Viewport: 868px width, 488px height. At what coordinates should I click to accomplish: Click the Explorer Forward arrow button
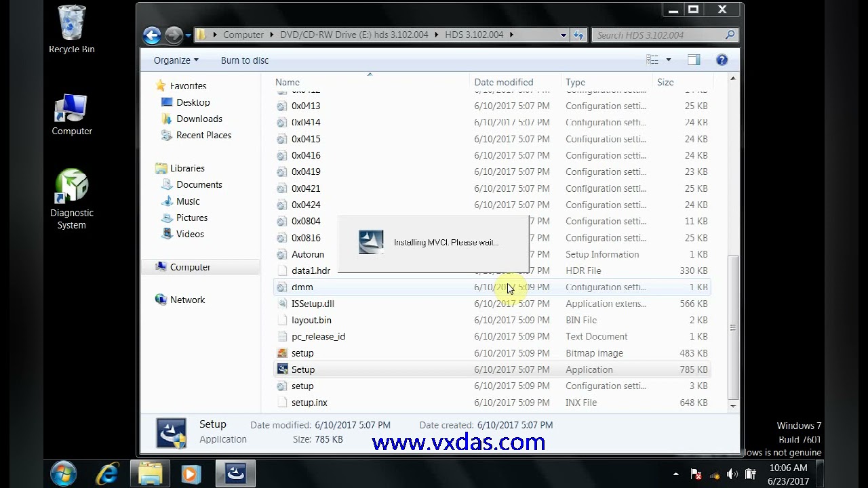(x=174, y=35)
